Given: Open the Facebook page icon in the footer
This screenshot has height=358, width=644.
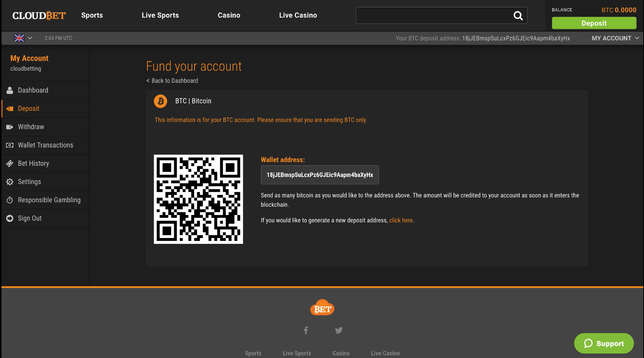Looking at the screenshot, I should [x=306, y=330].
